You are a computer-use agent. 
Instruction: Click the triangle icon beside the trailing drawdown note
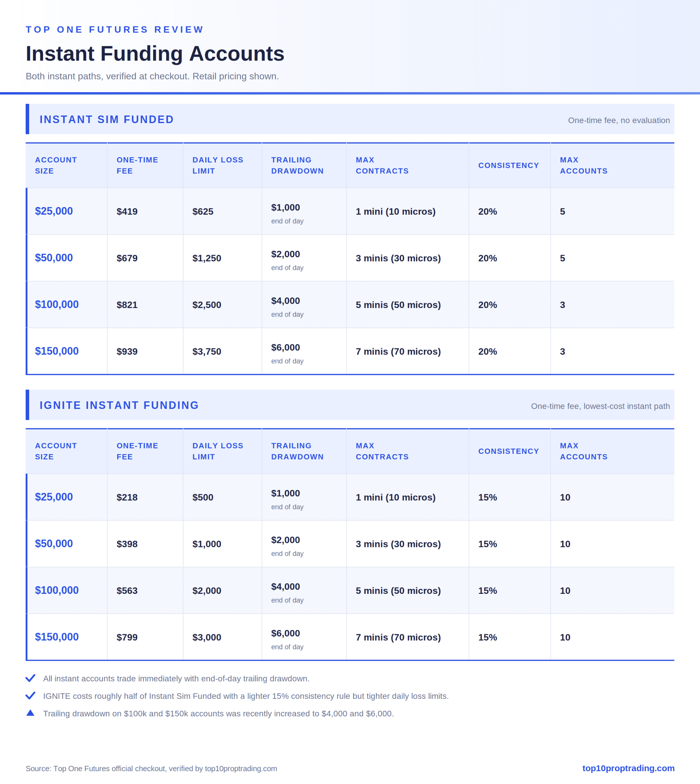point(30,713)
